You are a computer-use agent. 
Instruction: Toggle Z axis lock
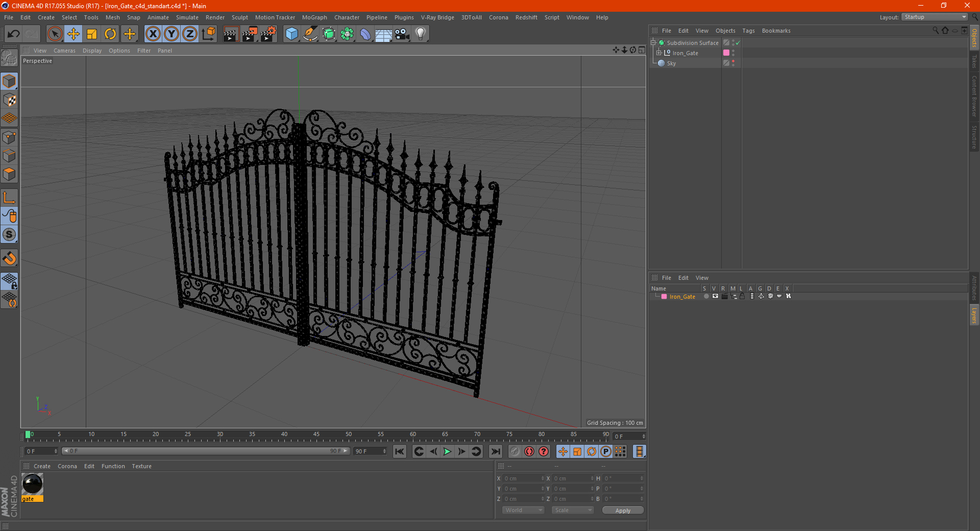coord(190,34)
